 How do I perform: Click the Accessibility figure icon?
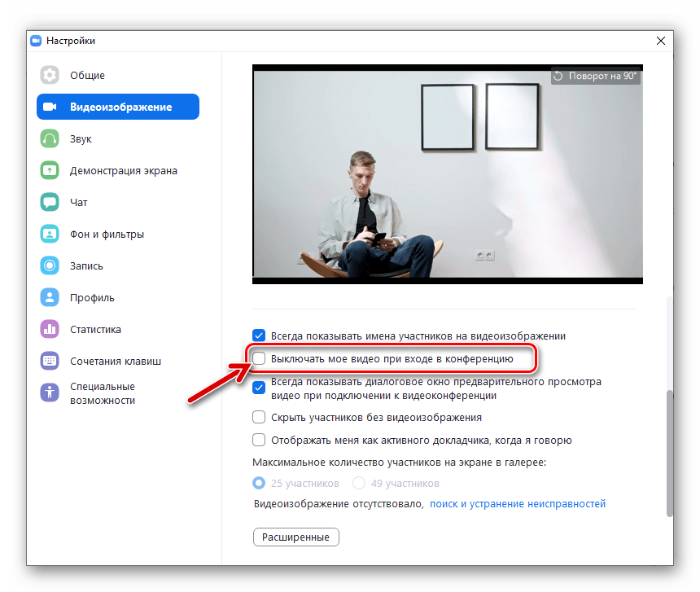coord(50,392)
